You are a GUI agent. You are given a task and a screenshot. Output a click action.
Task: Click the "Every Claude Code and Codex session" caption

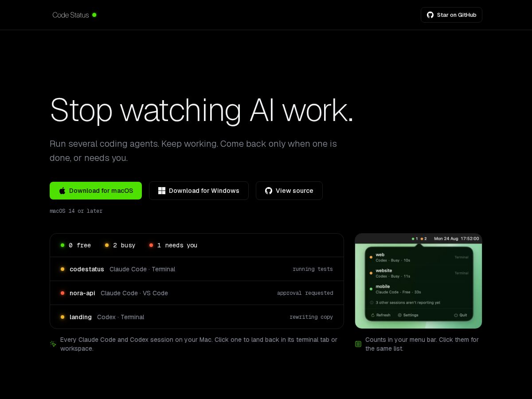click(199, 344)
